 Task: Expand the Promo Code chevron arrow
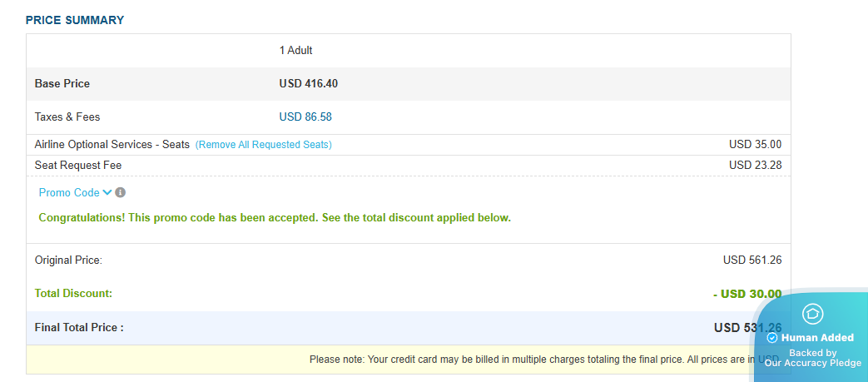(x=107, y=192)
